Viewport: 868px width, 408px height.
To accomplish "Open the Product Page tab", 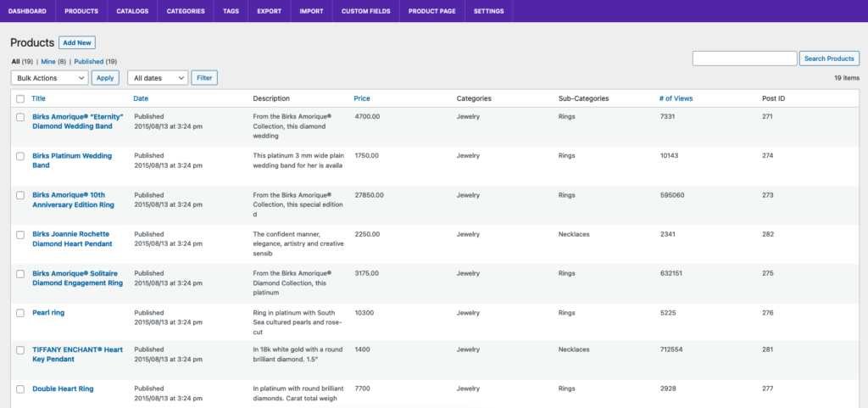I will pos(431,11).
